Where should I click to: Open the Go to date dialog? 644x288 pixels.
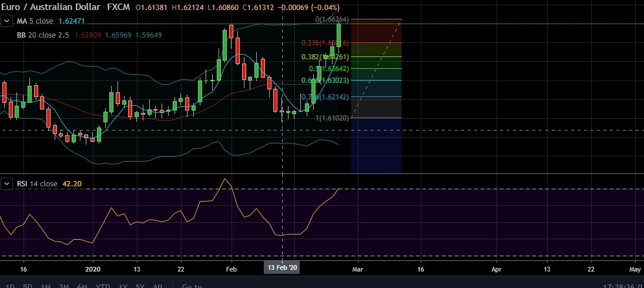coord(192,286)
